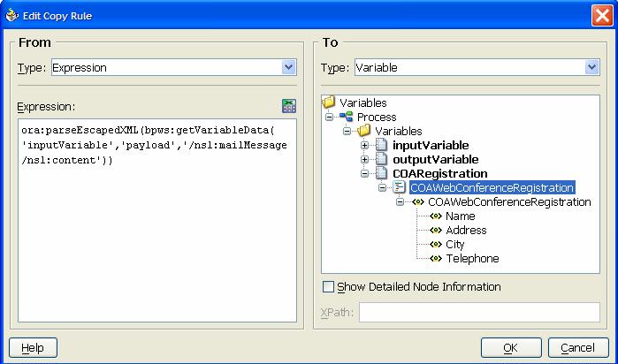The width and height of the screenshot is (618, 364).
Task: Expand the outputVariable tree node
Action: [364, 160]
